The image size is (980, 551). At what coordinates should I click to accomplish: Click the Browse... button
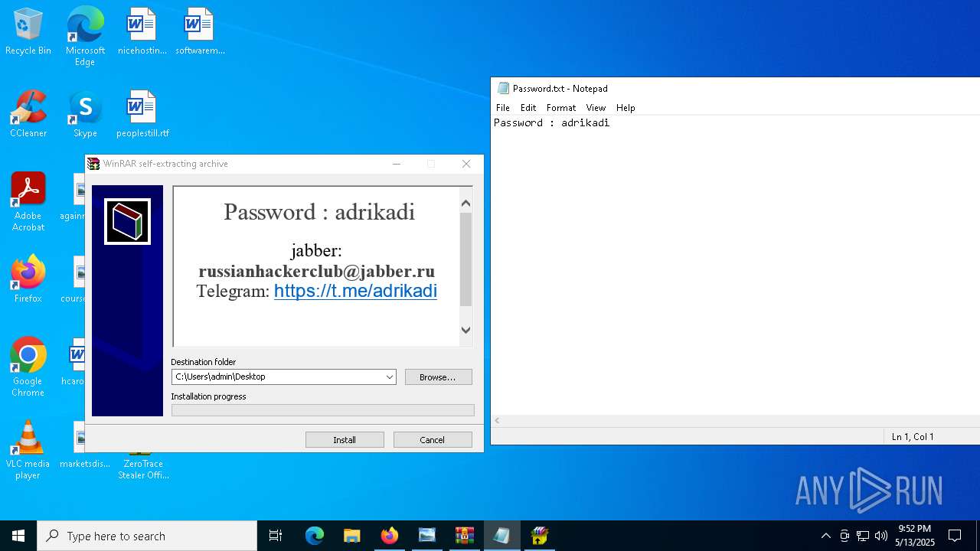pos(438,377)
